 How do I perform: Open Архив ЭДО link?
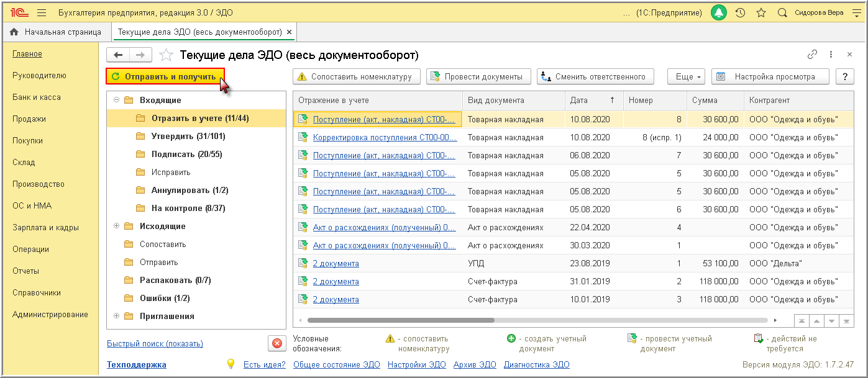point(475,364)
